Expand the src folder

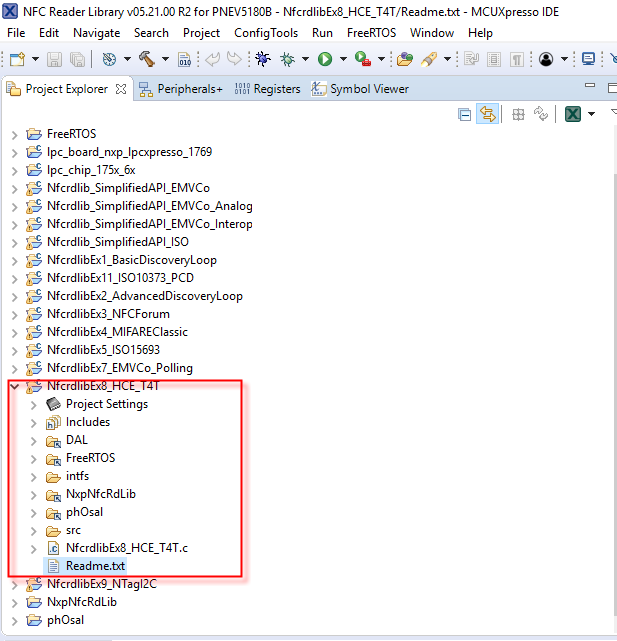[34, 531]
